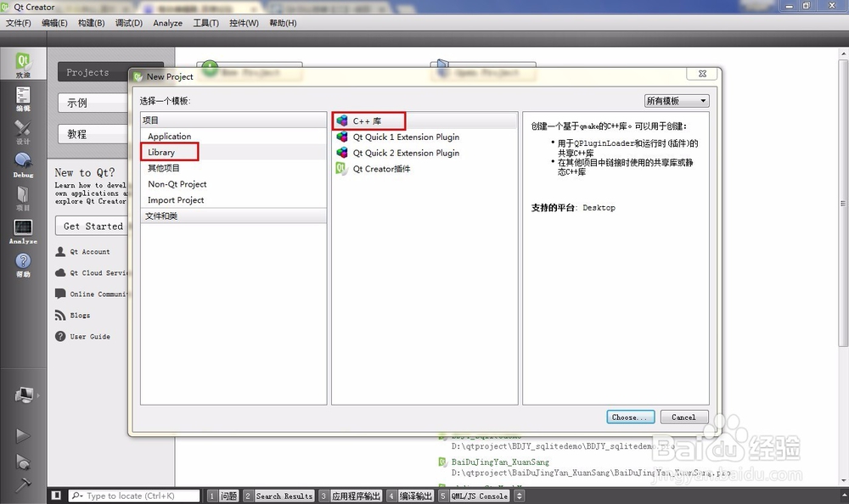Select the Projects welcome tab
This screenshot has width=849, height=504.
click(93, 72)
